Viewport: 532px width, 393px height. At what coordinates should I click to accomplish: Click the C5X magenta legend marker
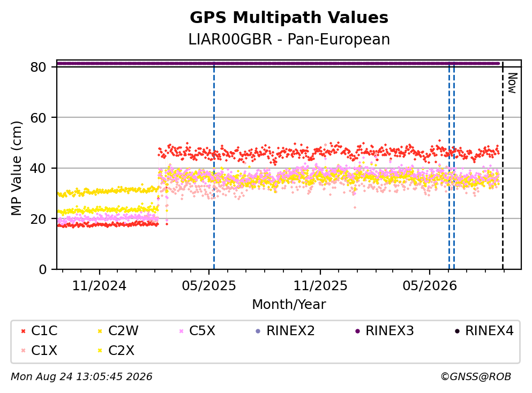click(181, 331)
